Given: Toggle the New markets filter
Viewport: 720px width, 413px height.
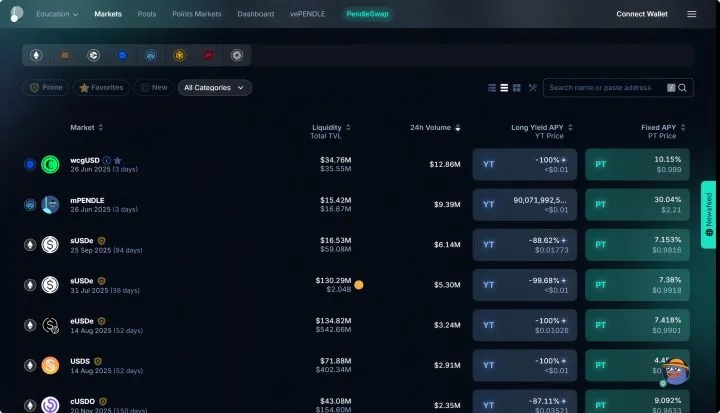Looking at the screenshot, I should point(154,88).
